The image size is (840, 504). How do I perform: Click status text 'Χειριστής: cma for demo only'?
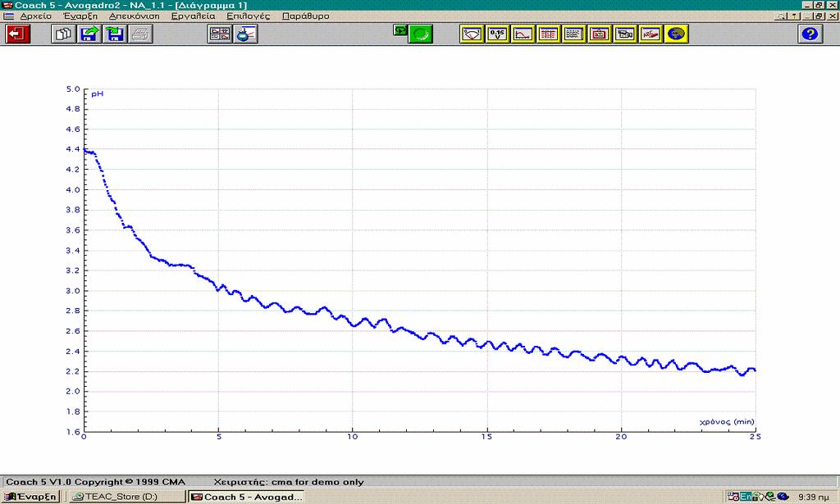coord(289,482)
